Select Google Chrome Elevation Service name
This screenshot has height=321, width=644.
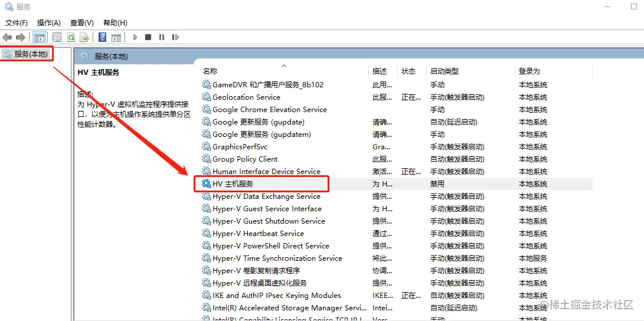pos(269,110)
